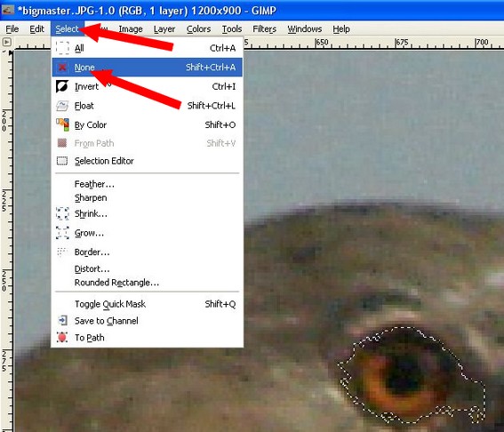Choose Feather... from Select menu

pos(148,184)
